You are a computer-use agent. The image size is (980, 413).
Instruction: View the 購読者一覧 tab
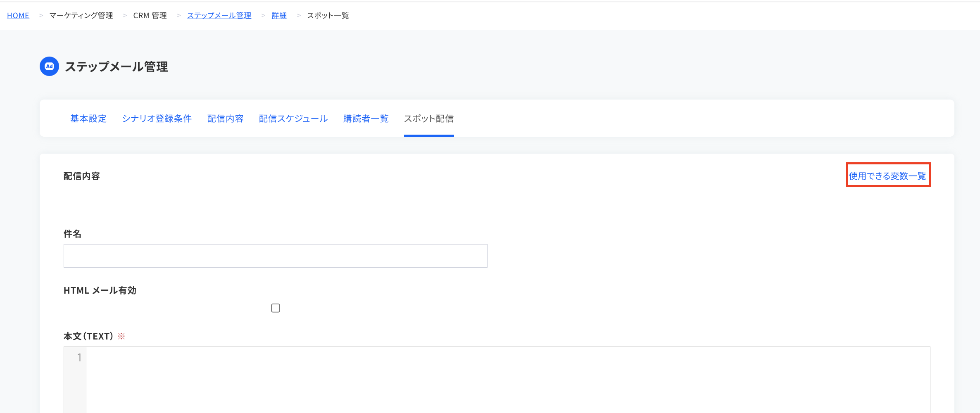point(366,119)
